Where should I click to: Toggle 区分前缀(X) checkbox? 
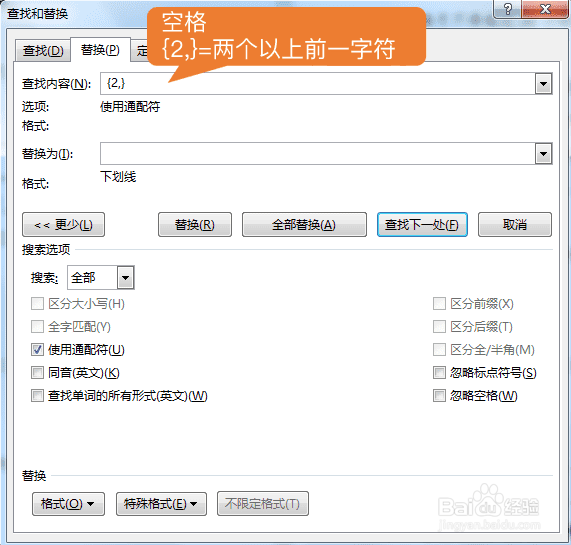(x=439, y=304)
